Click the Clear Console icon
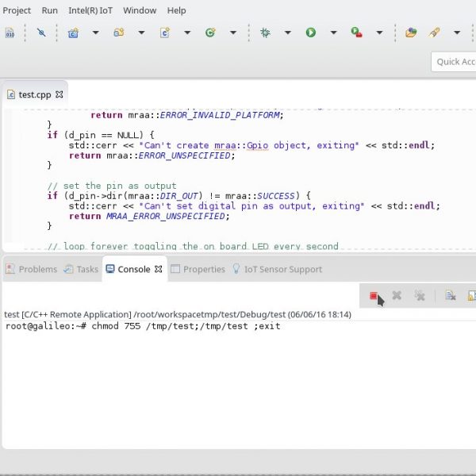 [451, 295]
